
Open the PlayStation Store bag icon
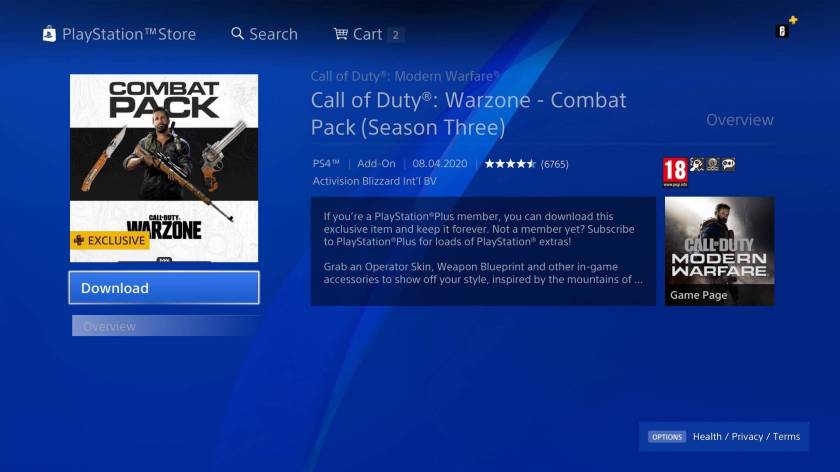coord(49,34)
